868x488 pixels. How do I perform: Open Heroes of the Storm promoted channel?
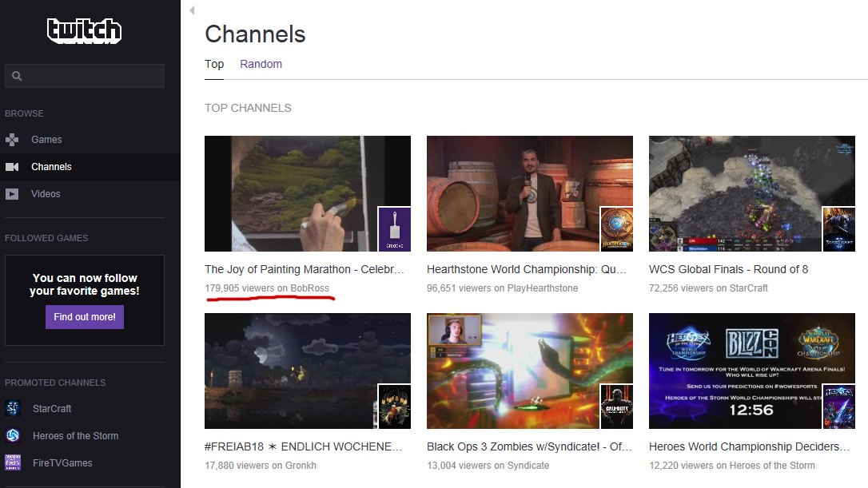pyautogui.click(x=75, y=435)
